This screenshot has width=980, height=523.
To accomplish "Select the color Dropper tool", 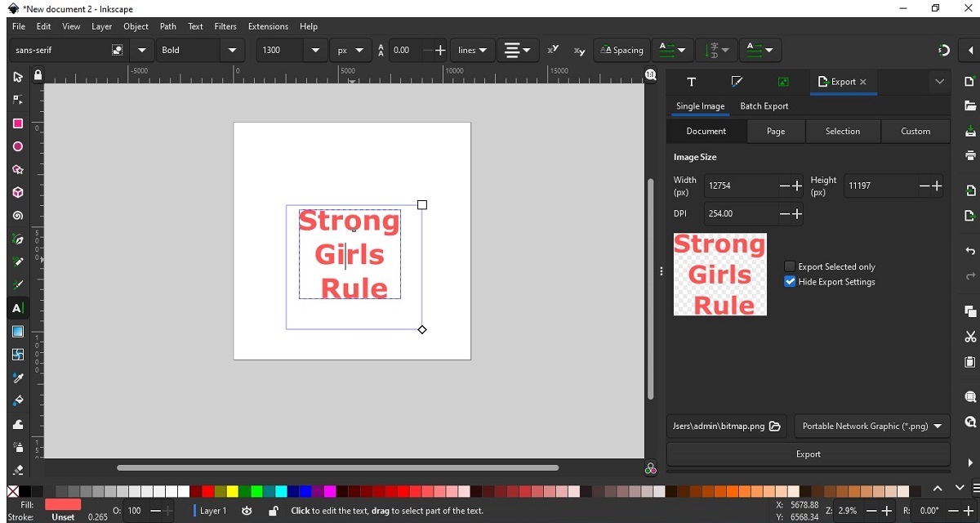I will click(x=18, y=378).
